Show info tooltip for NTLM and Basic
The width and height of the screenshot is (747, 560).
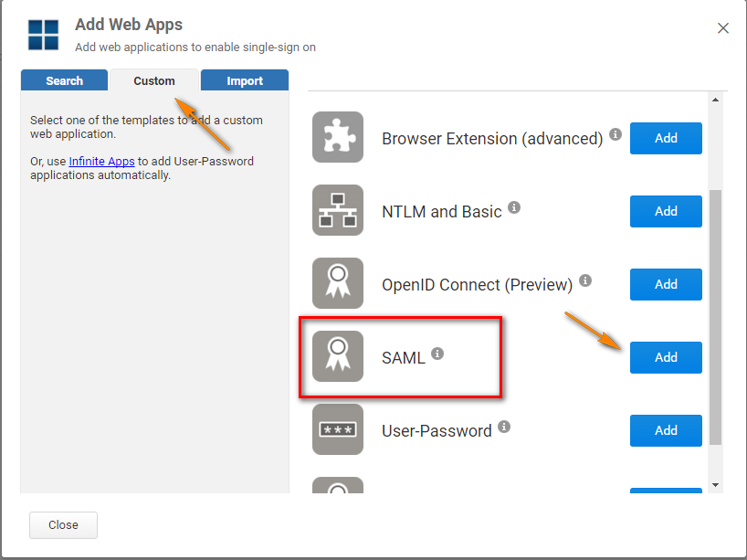point(514,207)
